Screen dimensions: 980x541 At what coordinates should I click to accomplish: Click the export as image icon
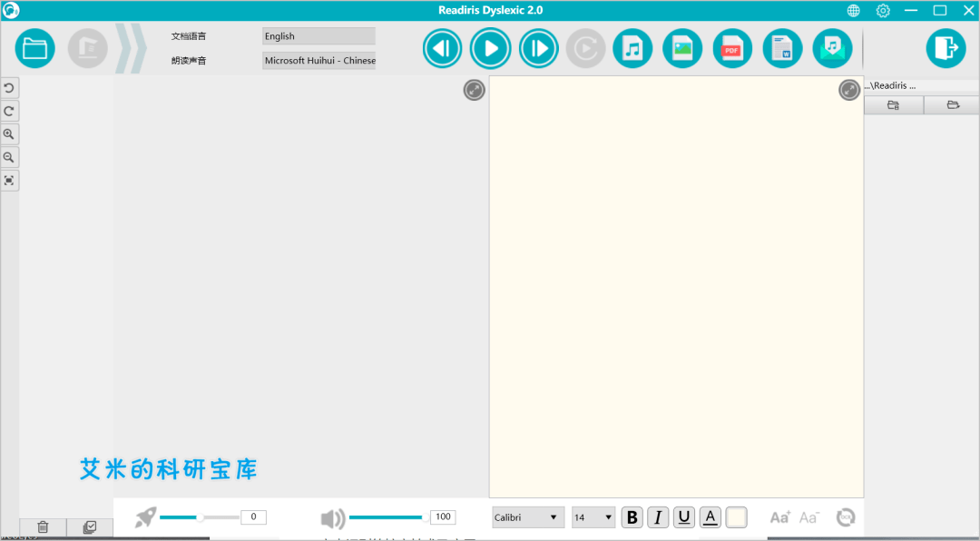click(682, 48)
